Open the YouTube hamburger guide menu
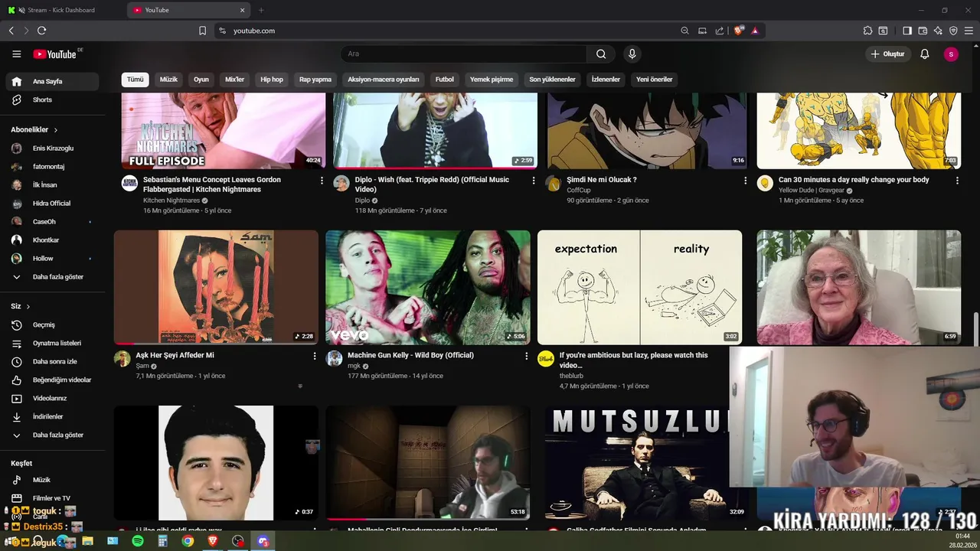 16,54
